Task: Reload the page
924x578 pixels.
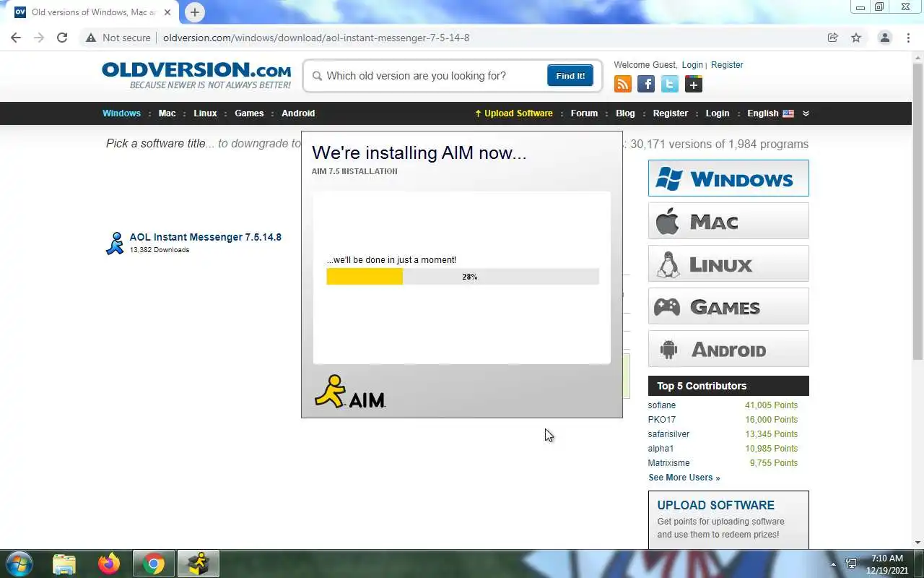Action: point(62,38)
